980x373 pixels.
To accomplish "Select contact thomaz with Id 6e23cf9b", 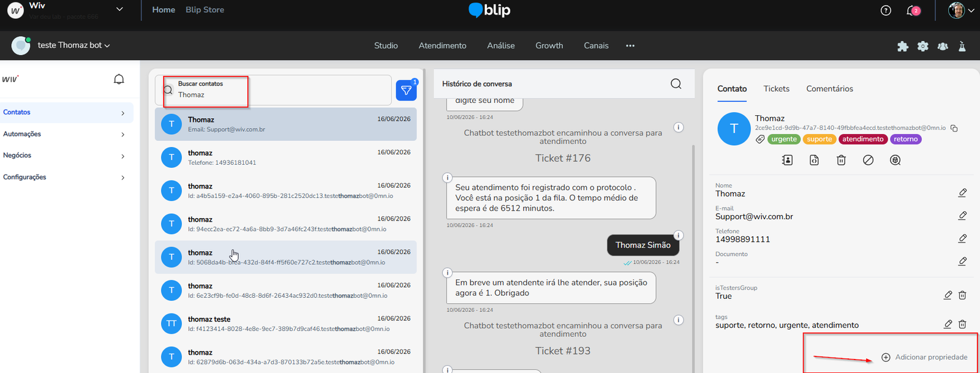I will click(x=285, y=290).
